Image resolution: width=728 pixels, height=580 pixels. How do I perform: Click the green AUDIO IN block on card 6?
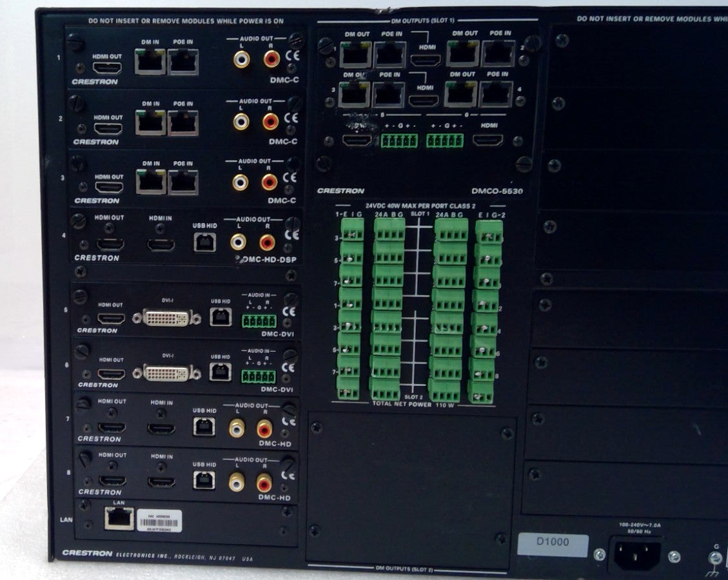[x=259, y=376]
